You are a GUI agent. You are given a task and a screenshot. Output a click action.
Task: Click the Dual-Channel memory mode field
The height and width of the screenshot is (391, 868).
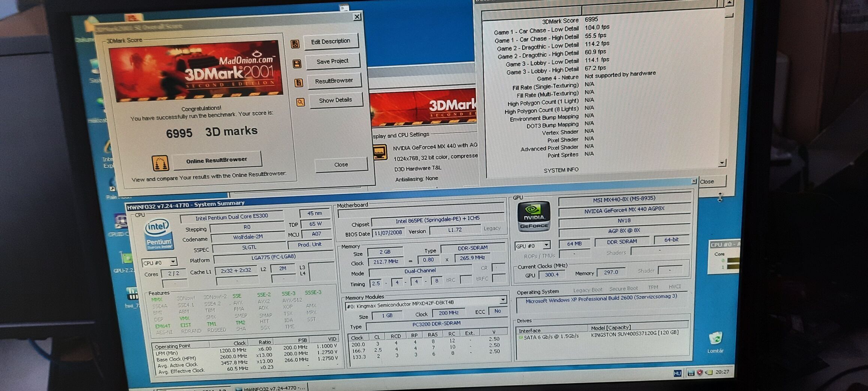click(x=420, y=271)
